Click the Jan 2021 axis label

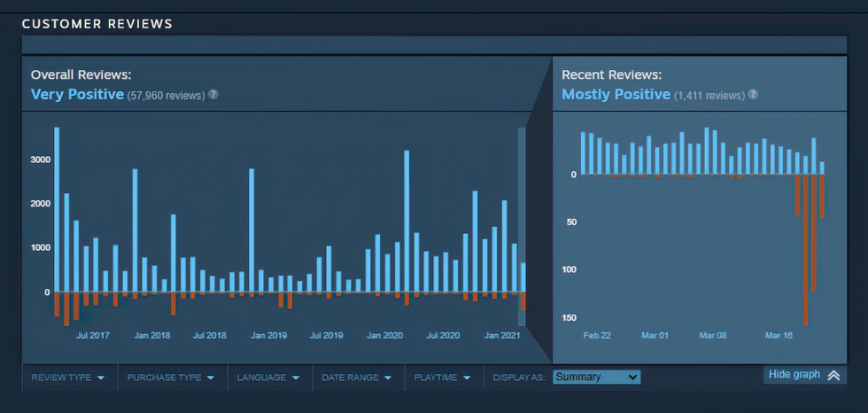coord(502,336)
